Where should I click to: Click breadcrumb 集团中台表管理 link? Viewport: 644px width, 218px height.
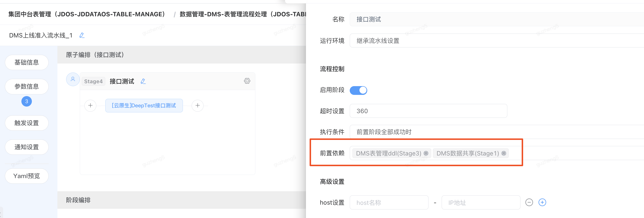pyautogui.click(x=87, y=14)
